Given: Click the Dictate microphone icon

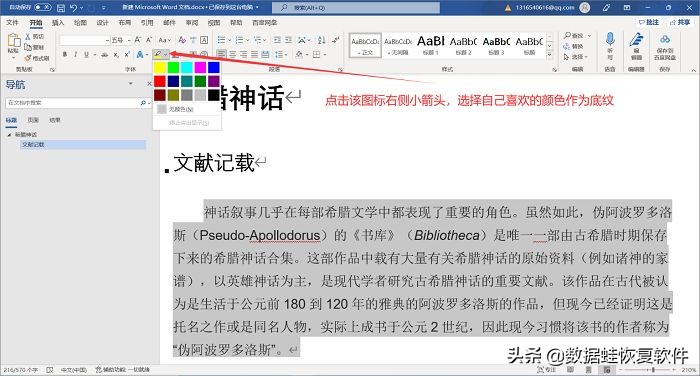Looking at the screenshot, I should pyautogui.click(x=610, y=39).
